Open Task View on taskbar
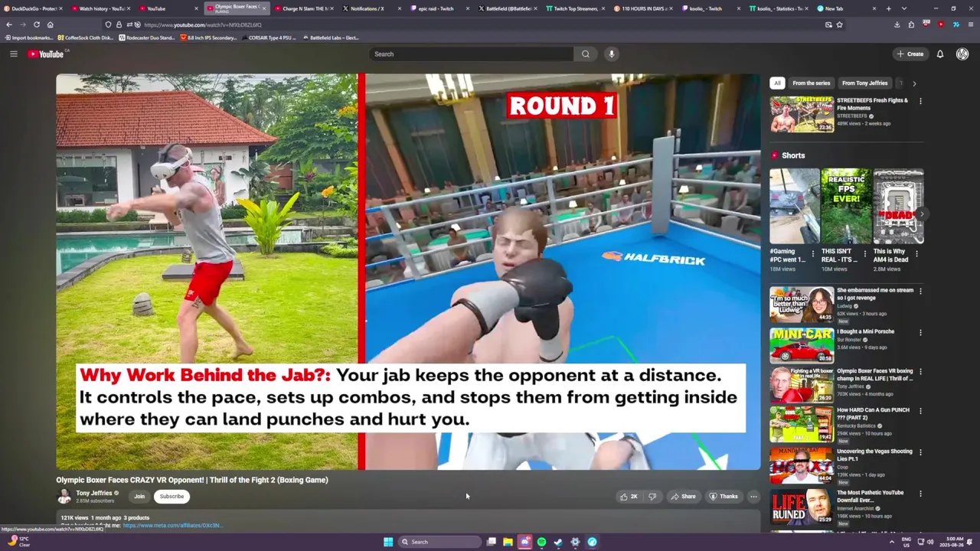Image resolution: width=980 pixels, height=551 pixels. click(x=491, y=542)
